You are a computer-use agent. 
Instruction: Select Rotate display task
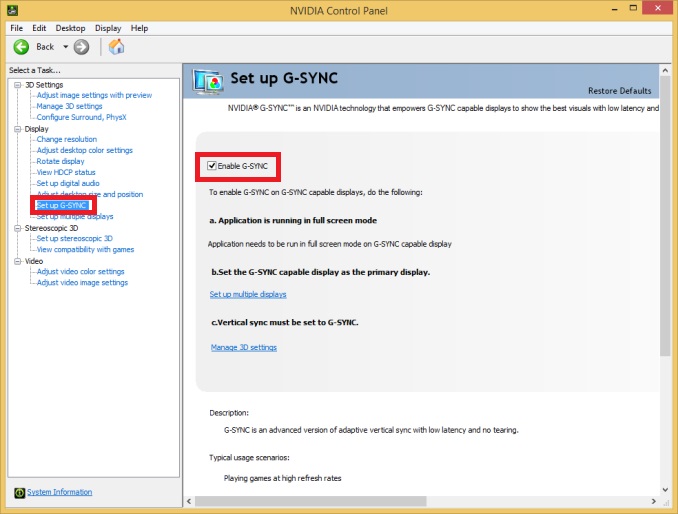[60, 161]
